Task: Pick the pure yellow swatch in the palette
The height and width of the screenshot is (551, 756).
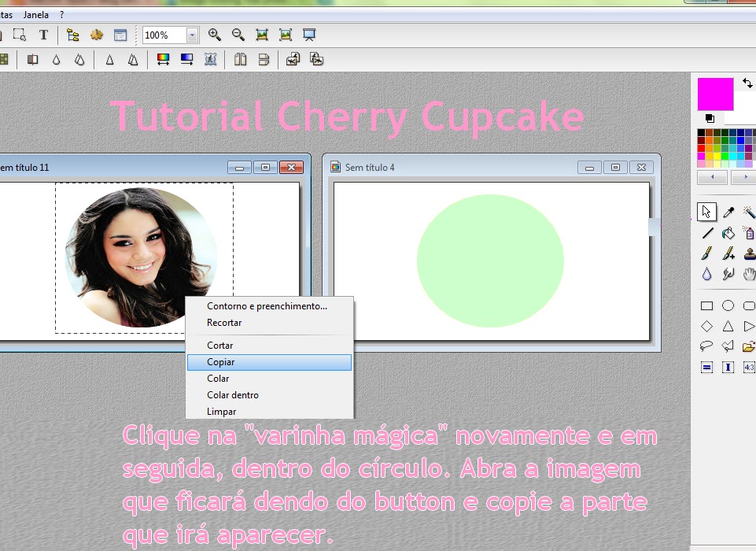Action: coord(717,156)
